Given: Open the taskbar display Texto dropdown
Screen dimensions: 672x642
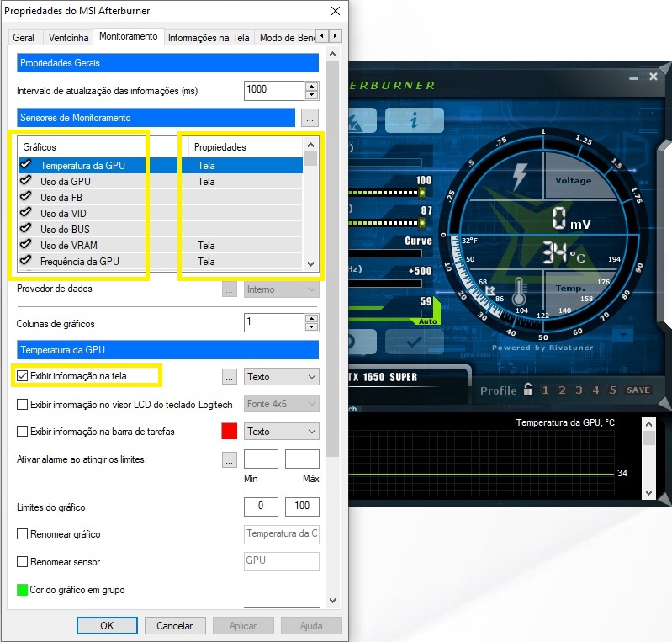Looking at the screenshot, I should coord(282,432).
